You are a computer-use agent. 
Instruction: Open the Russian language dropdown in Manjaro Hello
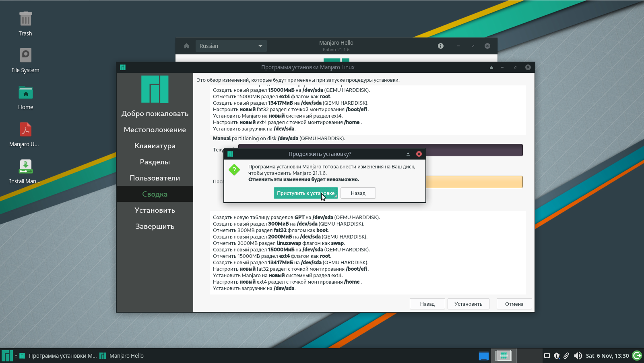click(231, 46)
